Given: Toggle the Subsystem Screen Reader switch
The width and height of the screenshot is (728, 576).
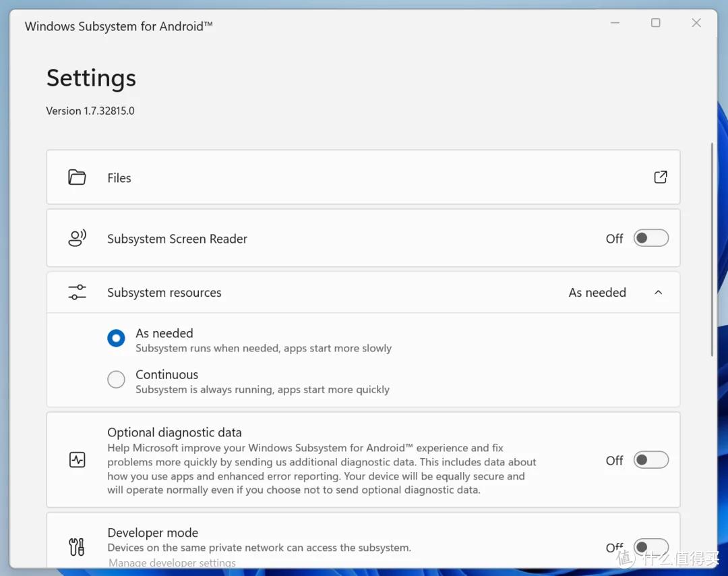Looking at the screenshot, I should tap(651, 238).
